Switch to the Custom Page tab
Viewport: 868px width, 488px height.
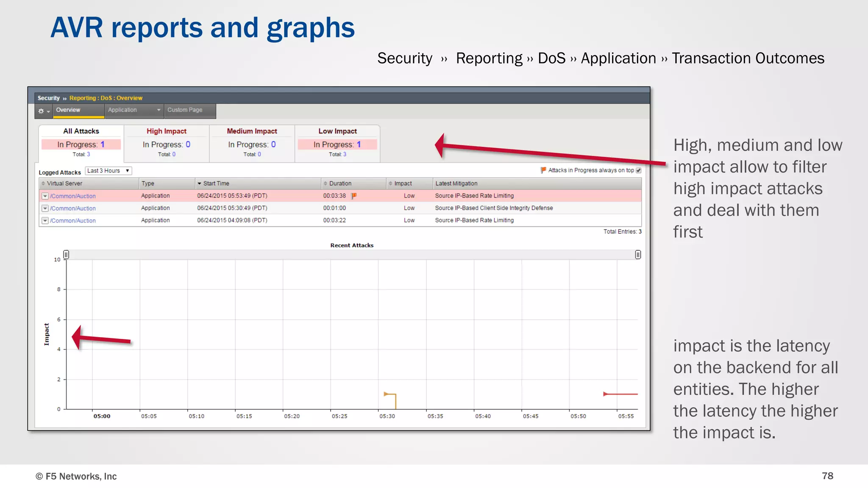(190, 110)
